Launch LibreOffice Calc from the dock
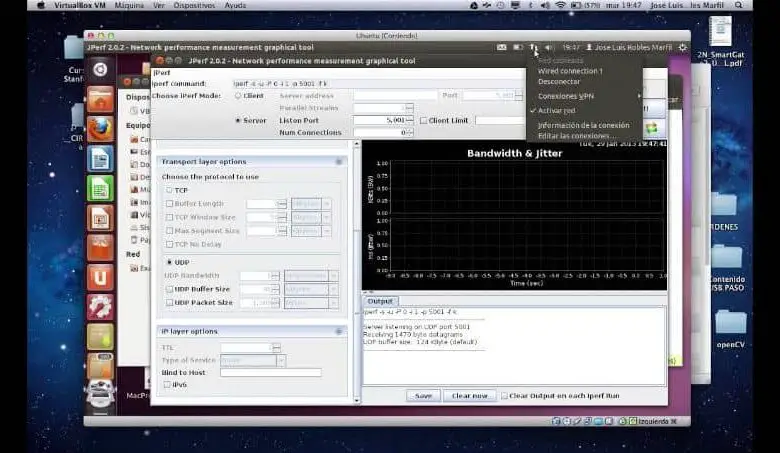The image size is (780, 453). tap(100, 189)
